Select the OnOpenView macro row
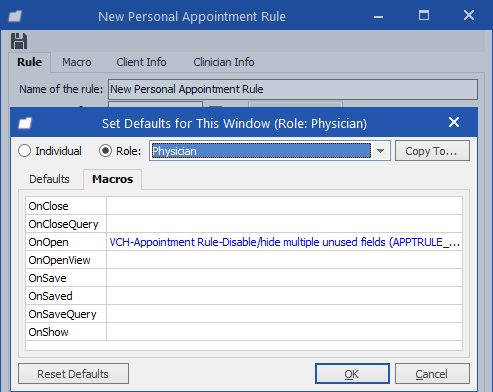 tap(244, 260)
